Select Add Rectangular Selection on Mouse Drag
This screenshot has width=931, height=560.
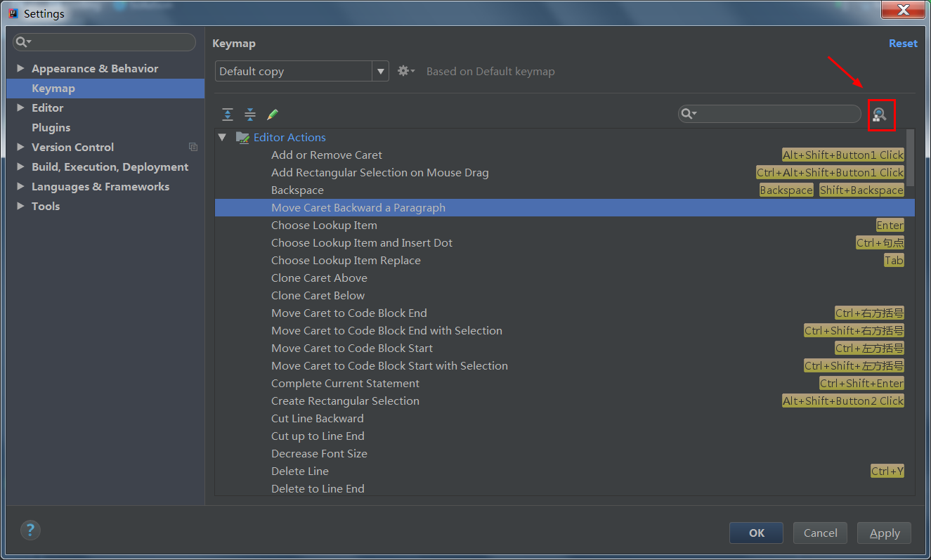(380, 172)
